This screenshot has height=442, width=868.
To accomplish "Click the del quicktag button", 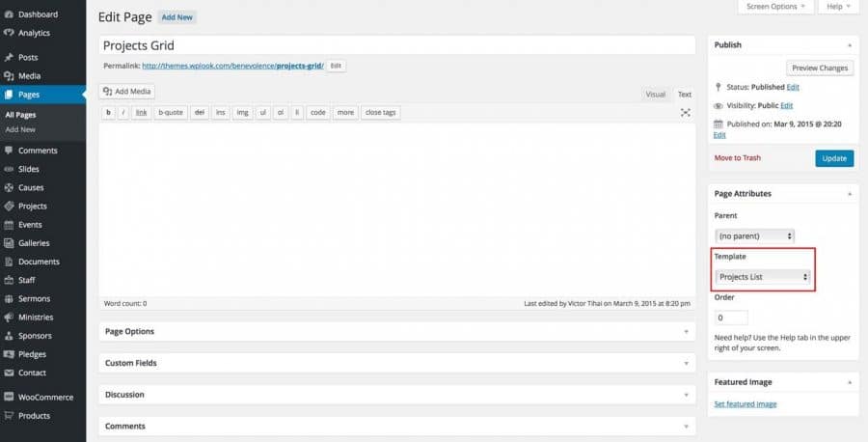I will click(200, 113).
